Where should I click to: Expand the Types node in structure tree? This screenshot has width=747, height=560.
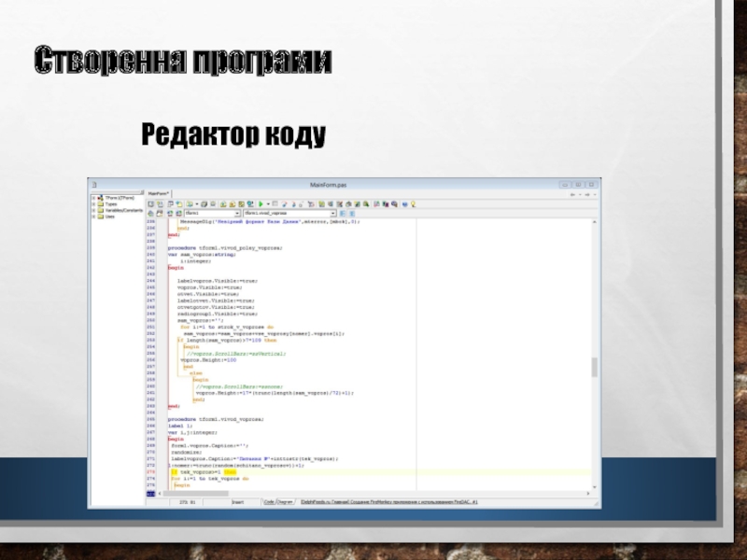click(x=92, y=203)
